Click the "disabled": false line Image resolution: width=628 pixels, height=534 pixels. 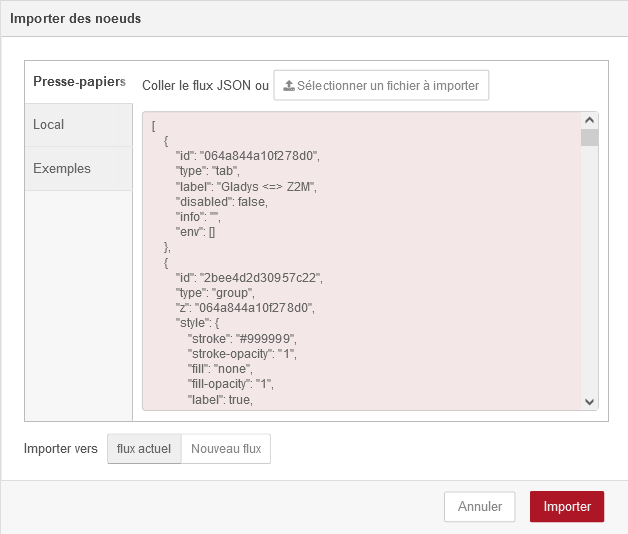(x=221, y=202)
